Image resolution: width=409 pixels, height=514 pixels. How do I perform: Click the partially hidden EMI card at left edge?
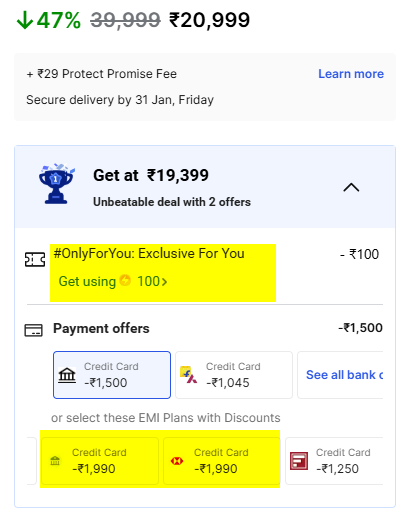click(x=32, y=461)
